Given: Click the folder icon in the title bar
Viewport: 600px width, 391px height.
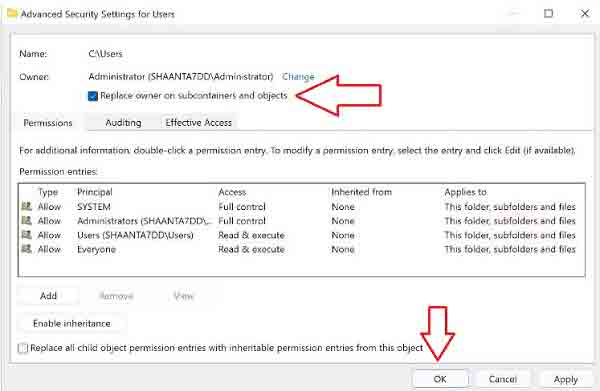Looking at the screenshot, I should coord(12,14).
